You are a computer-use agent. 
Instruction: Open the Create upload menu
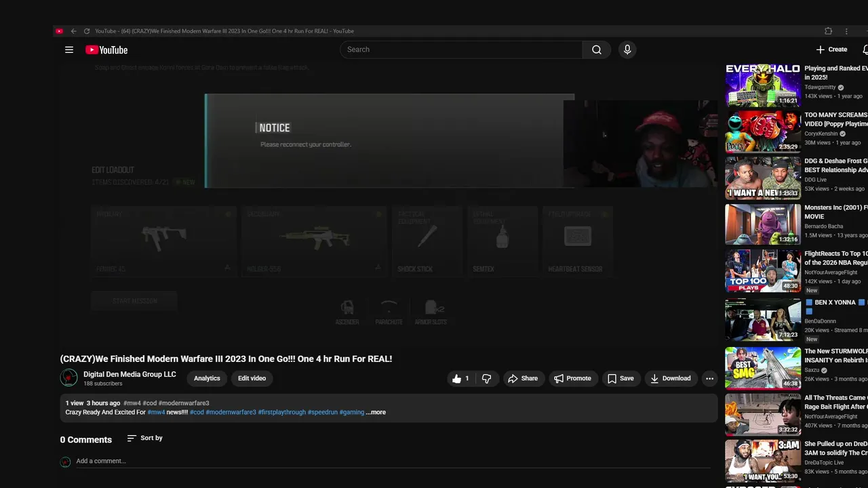[832, 49]
